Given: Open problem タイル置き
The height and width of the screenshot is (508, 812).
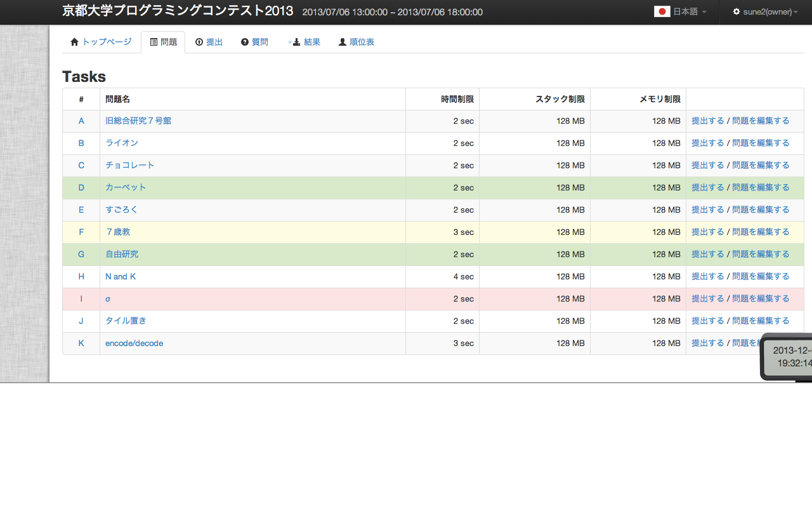Looking at the screenshot, I should [126, 321].
